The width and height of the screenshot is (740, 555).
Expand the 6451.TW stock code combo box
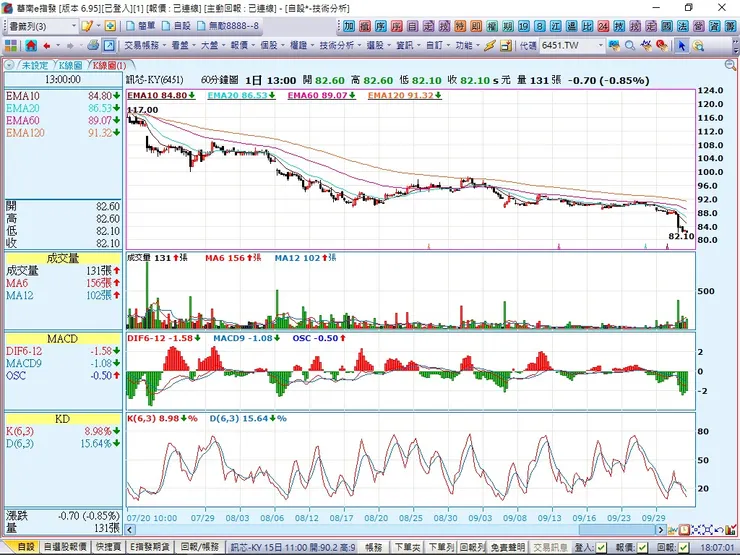600,46
